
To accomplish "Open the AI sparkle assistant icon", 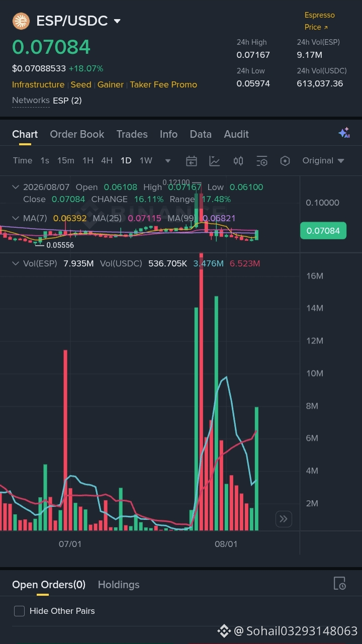I will [344, 133].
